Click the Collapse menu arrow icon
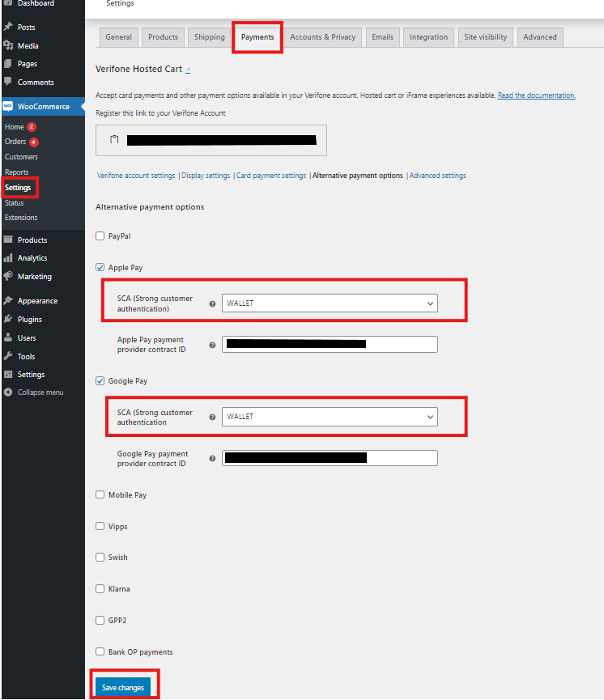The height and width of the screenshot is (700, 604). tap(8, 392)
